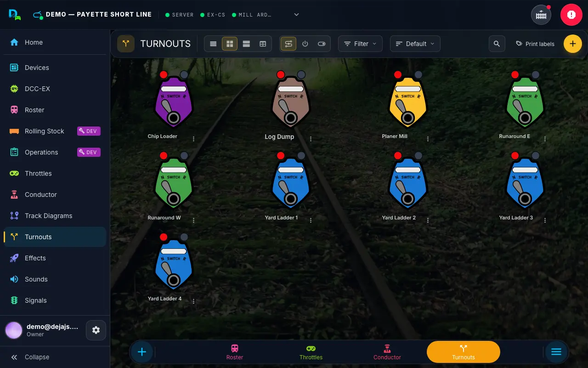This screenshot has width=588, height=368.
Task: Open the Default sort dropdown
Action: pos(415,44)
